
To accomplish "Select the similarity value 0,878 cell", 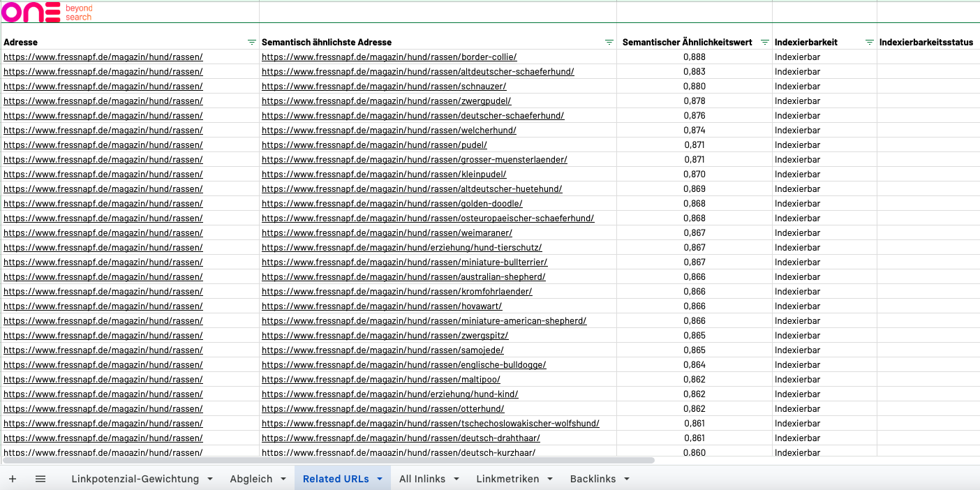I will click(x=695, y=101).
